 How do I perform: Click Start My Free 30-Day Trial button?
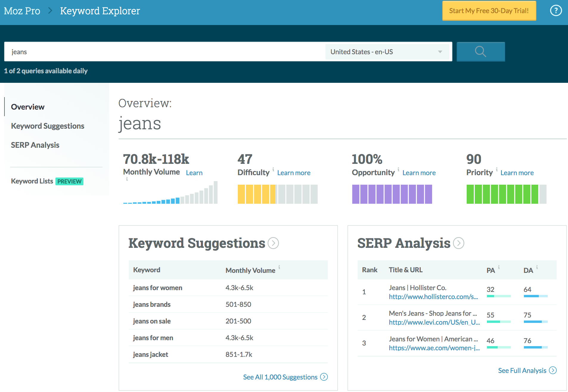coord(489,11)
